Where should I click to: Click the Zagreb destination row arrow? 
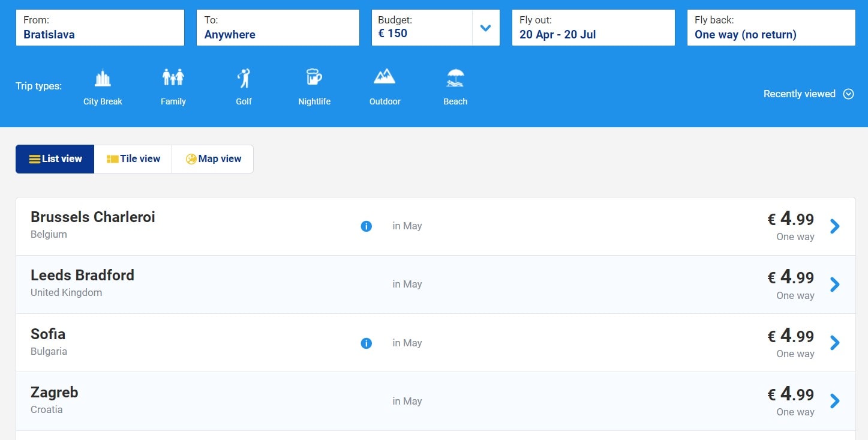834,401
